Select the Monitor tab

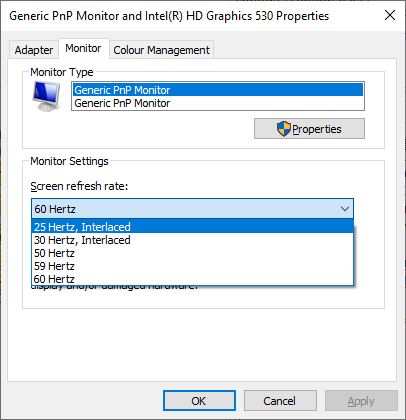coord(83,48)
